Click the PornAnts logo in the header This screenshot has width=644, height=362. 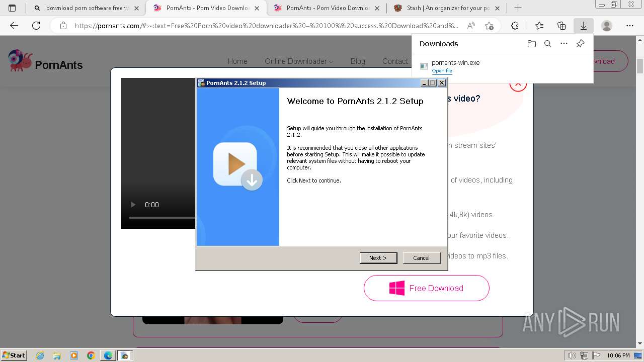click(46, 61)
